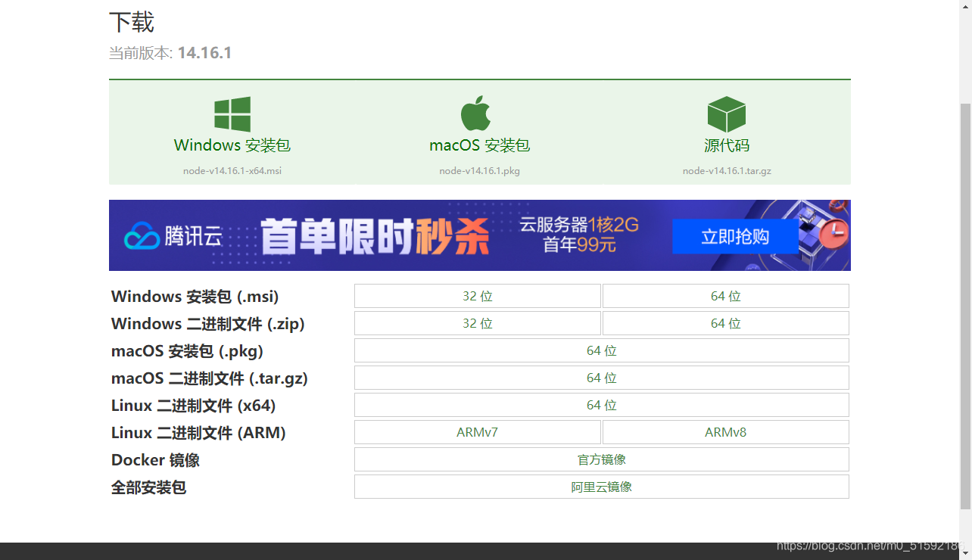Open the 源代码 download link
Viewport: 972px width, 560px height.
click(x=727, y=145)
